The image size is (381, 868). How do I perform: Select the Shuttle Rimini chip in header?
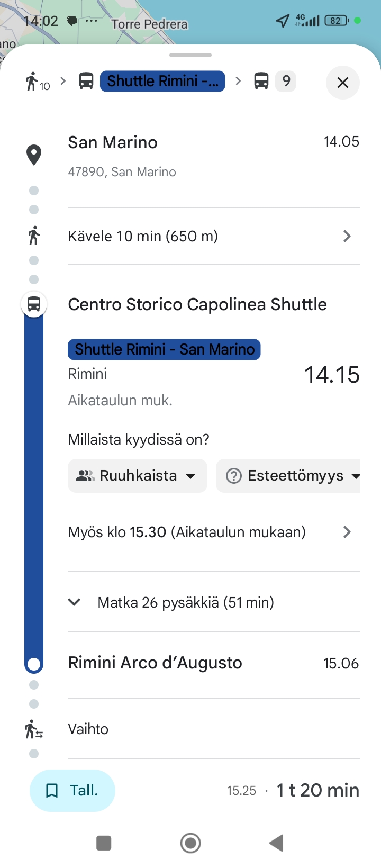coord(162,81)
